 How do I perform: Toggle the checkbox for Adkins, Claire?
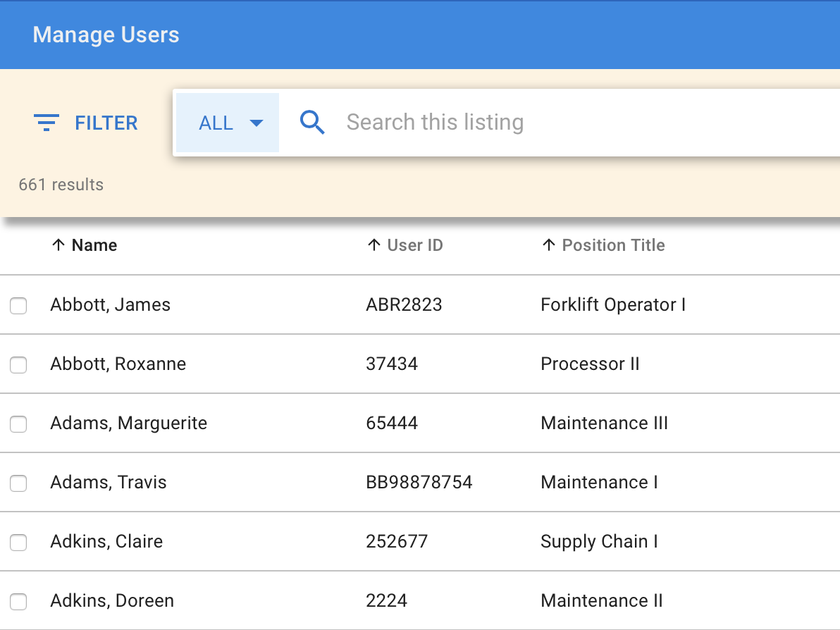pyautogui.click(x=18, y=542)
